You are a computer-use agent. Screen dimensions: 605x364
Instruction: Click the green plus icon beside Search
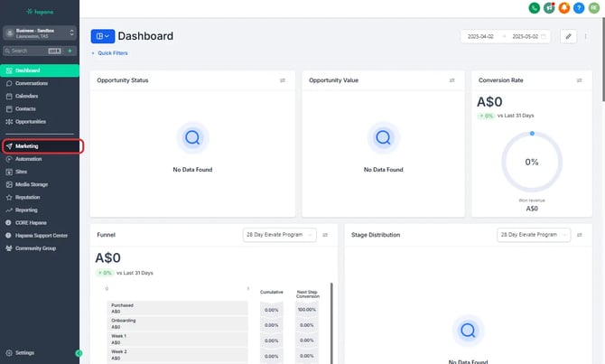click(x=70, y=51)
